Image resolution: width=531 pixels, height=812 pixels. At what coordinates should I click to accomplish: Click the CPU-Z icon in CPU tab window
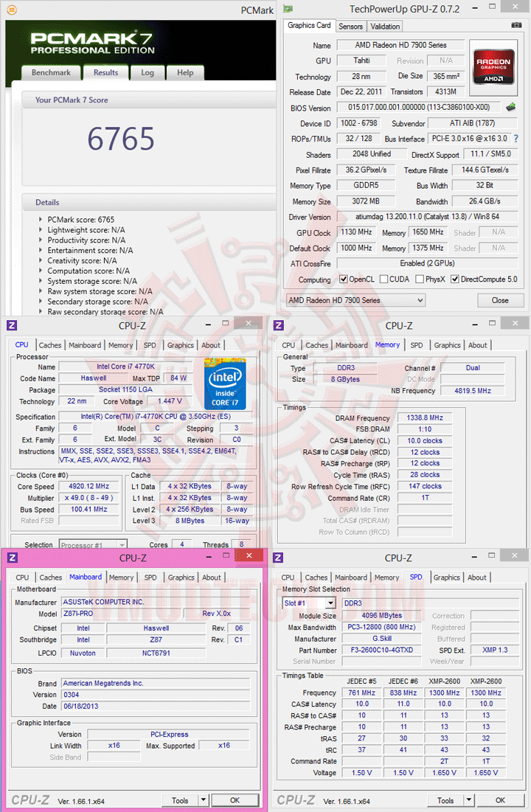point(12,325)
